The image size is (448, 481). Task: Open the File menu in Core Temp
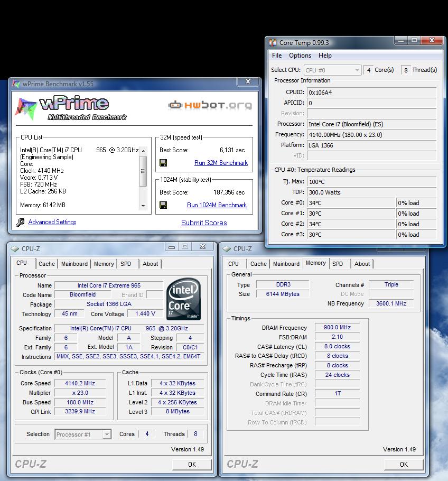[277, 55]
